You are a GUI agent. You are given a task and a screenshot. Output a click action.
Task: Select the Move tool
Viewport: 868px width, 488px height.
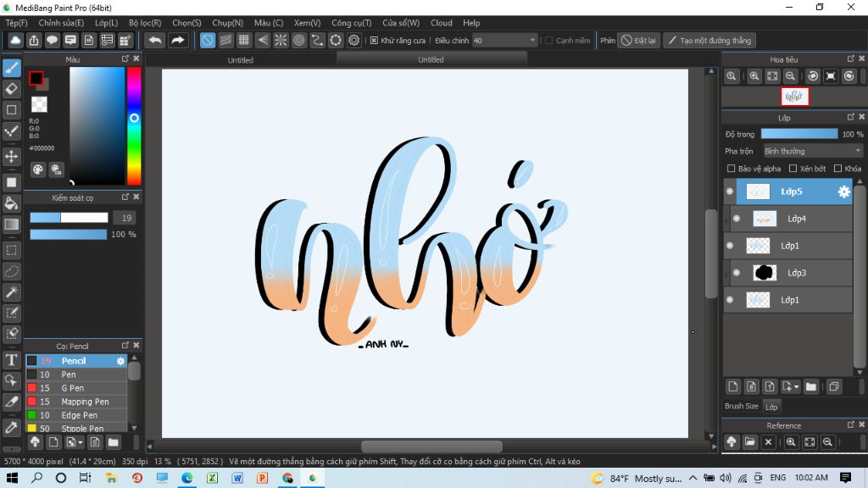pyautogui.click(x=12, y=157)
